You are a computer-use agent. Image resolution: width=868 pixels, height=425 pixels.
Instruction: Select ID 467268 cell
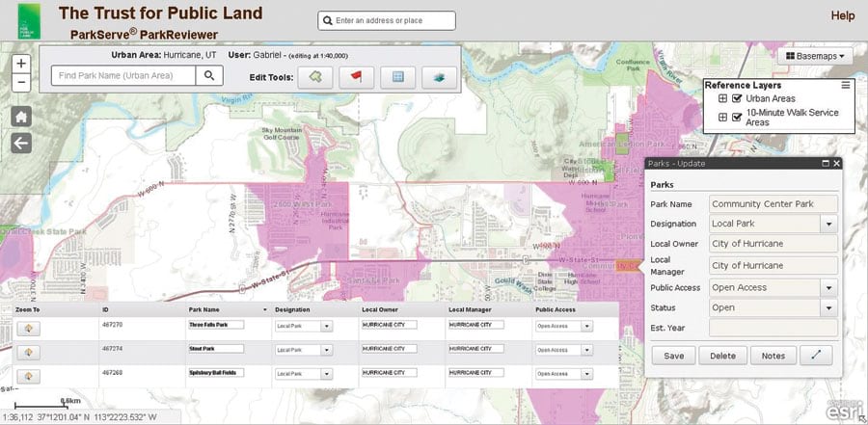113,372
